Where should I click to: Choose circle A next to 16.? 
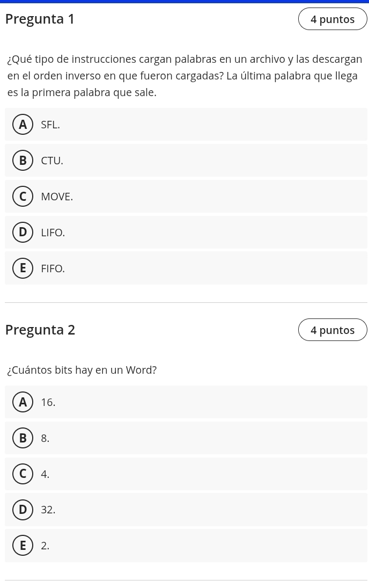(x=23, y=402)
